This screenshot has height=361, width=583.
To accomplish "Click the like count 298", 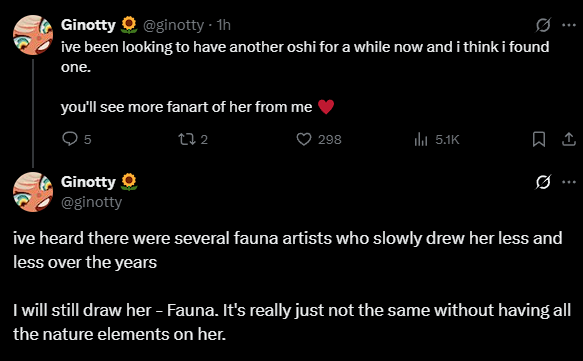I will pyautogui.click(x=329, y=139).
